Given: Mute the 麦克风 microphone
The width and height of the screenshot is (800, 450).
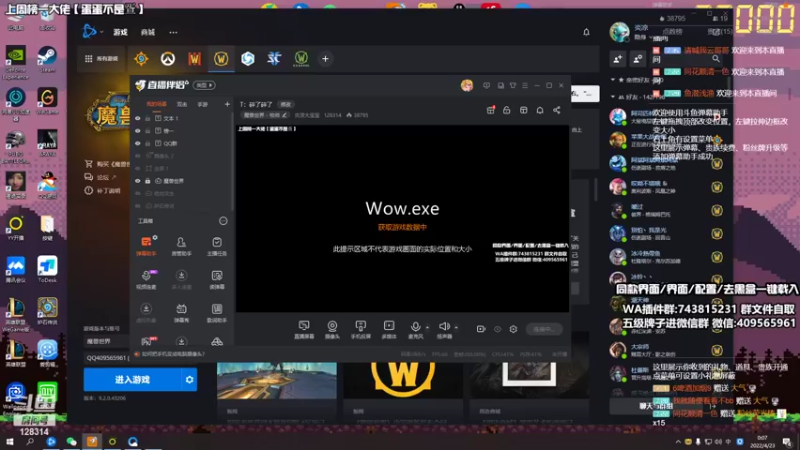Looking at the screenshot, I should pos(416,330).
